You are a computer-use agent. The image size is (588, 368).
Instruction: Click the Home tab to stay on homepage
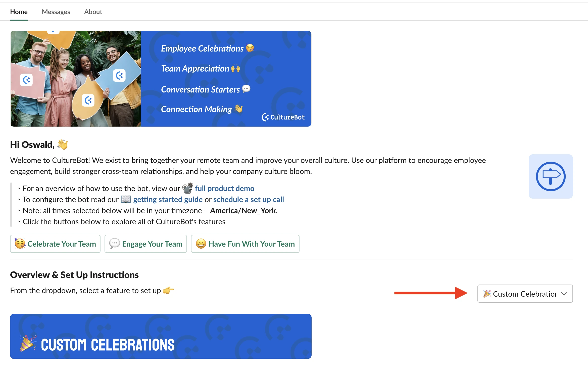point(19,12)
